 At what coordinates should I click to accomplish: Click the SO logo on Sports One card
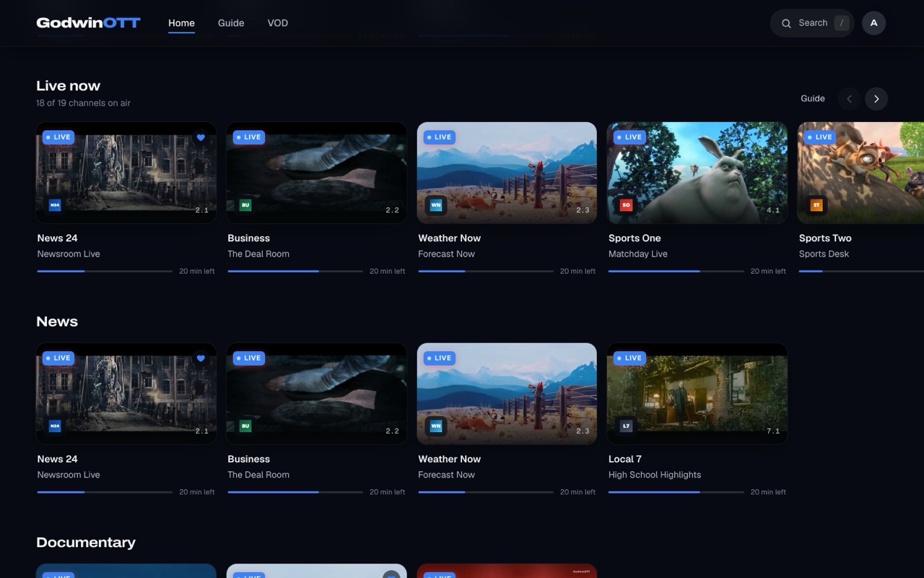[x=627, y=205]
